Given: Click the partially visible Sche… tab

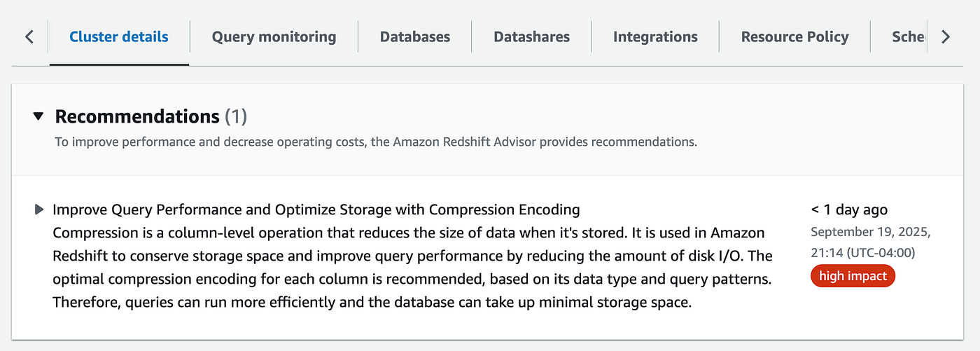Looking at the screenshot, I should pos(908,36).
